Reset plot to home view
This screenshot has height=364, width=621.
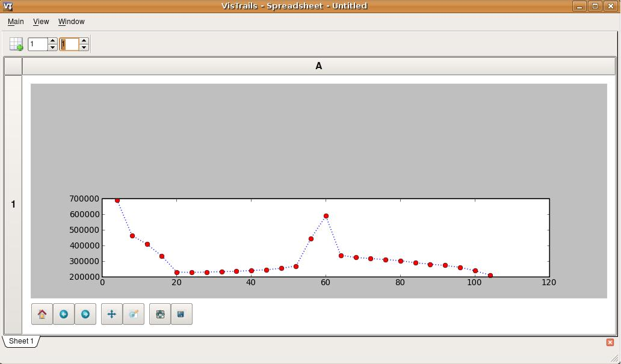[42, 314]
